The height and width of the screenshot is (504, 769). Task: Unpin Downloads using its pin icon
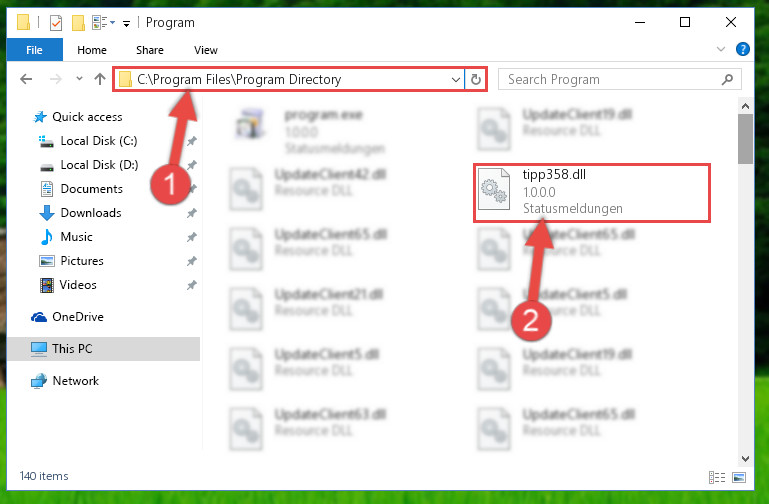(x=191, y=213)
